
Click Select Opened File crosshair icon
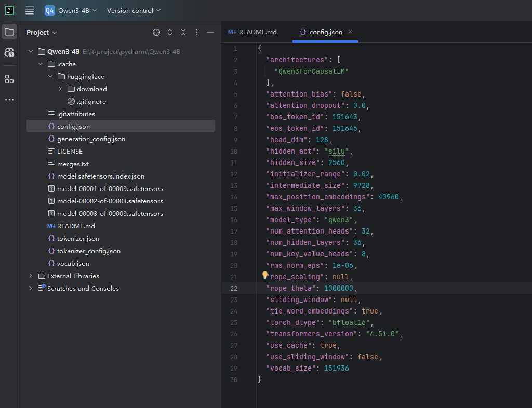156,32
